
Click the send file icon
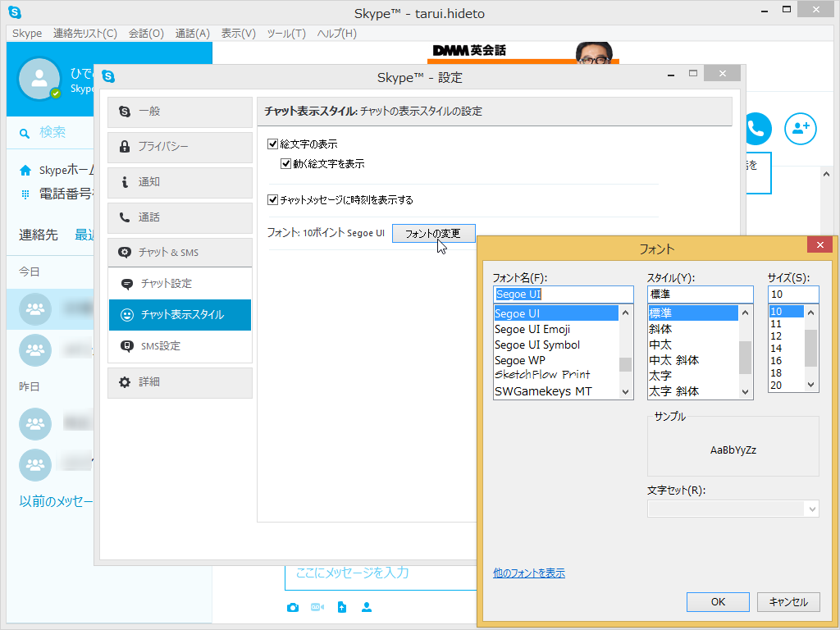point(341,607)
